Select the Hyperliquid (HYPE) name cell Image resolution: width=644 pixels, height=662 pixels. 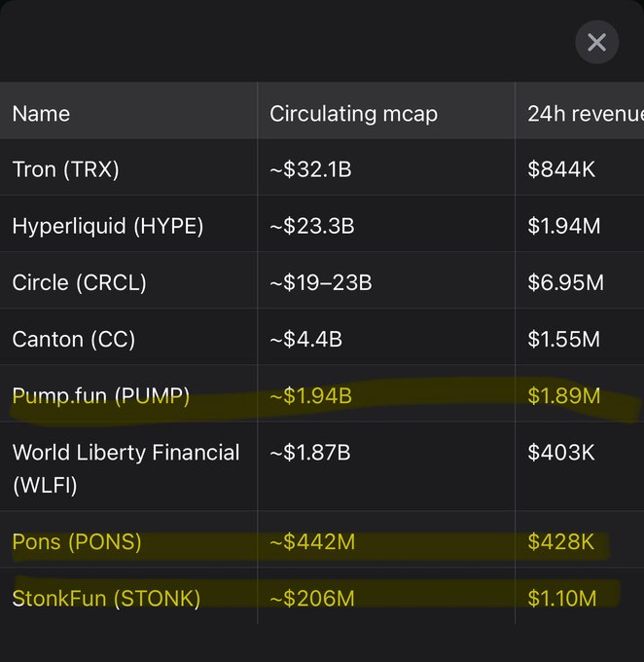[x=128, y=224]
